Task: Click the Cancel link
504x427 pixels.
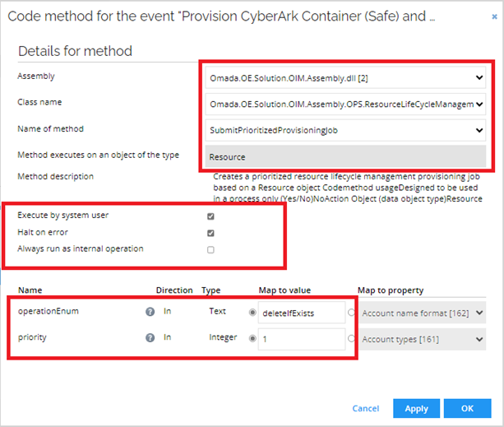Action: [366, 408]
